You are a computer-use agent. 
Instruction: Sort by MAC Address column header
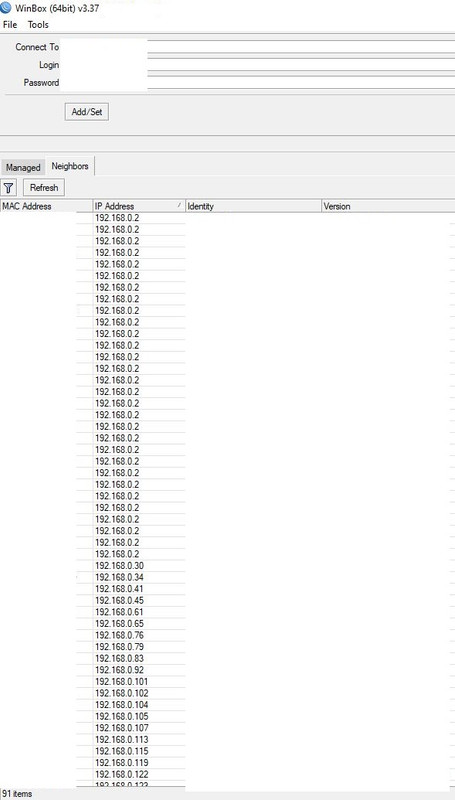pos(46,207)
